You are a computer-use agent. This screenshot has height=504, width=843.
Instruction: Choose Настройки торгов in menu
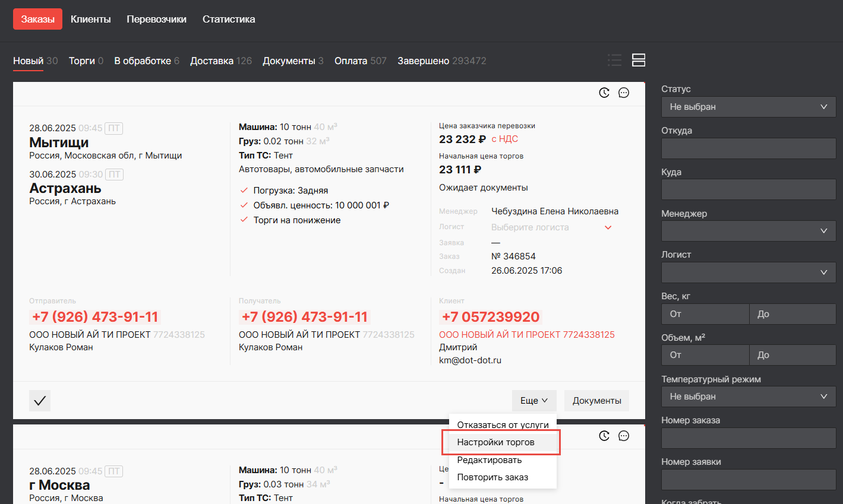point(503,442)
